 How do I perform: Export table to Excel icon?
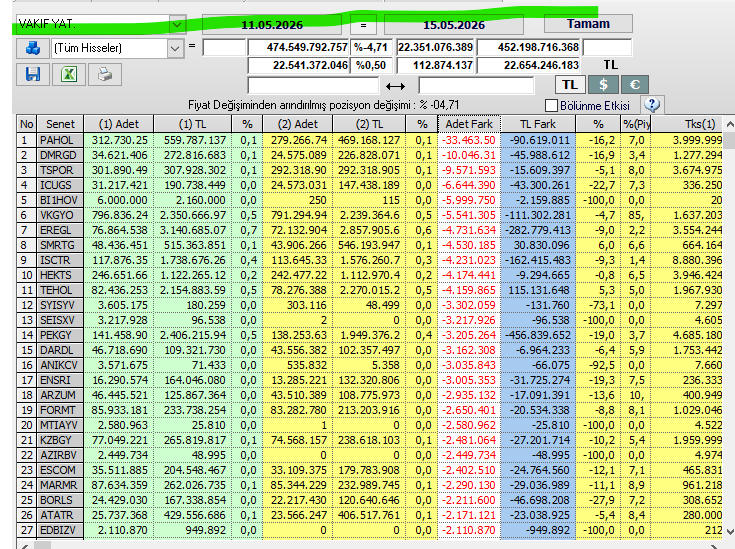click(69, 75)
